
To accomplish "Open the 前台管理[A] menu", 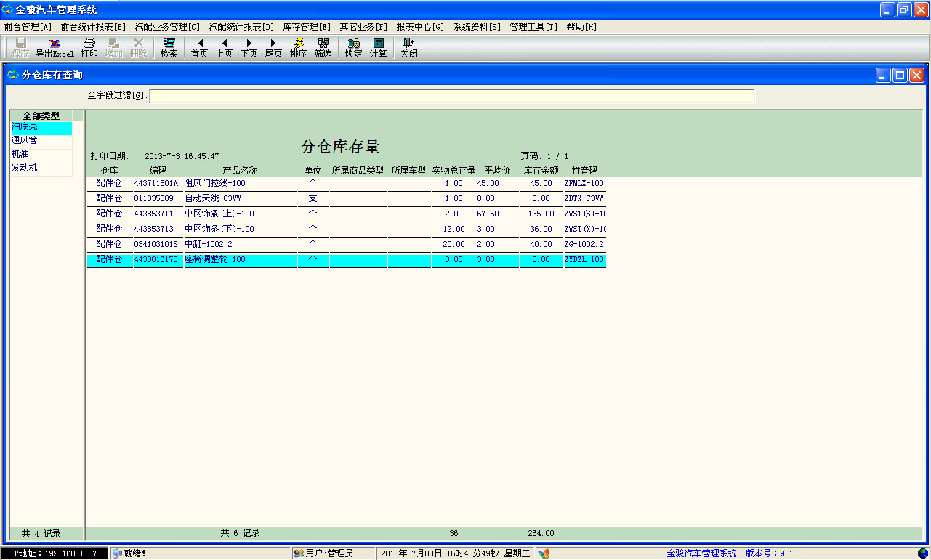I will coord(28,27).
